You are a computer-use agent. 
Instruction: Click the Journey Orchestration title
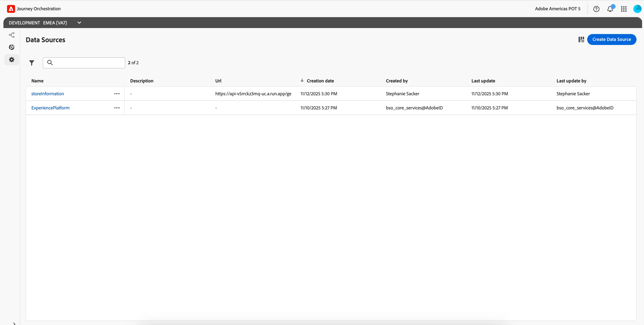coord(39,9)
